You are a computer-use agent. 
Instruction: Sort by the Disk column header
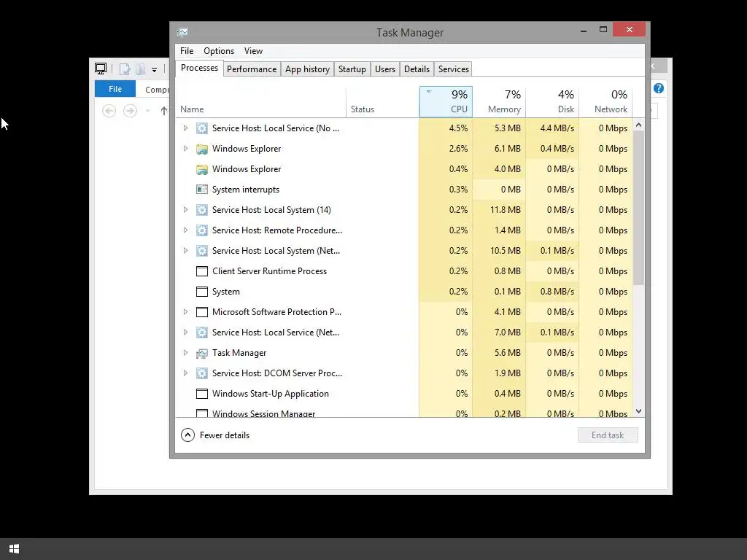tap(553, 102)
